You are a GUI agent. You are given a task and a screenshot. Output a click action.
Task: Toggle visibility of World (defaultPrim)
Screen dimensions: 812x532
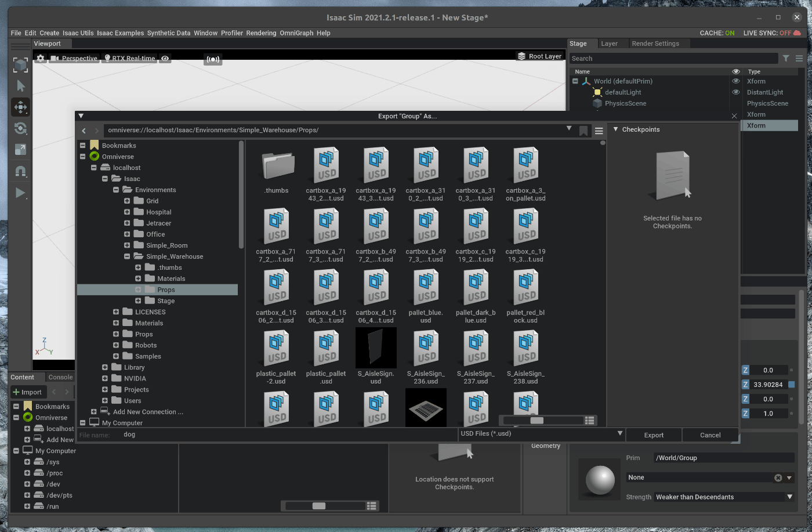coord(736,81)
